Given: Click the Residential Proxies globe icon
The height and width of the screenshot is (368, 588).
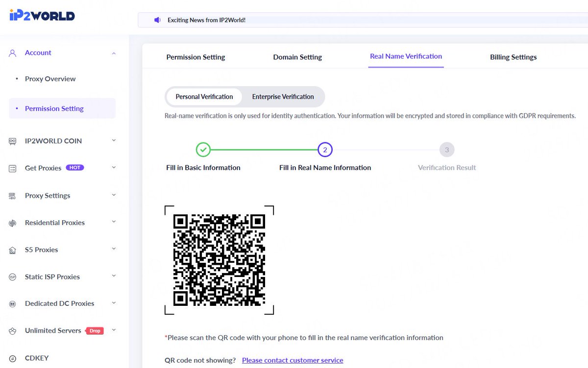Looking at the screenshot, I should click(x=13, y=223).
